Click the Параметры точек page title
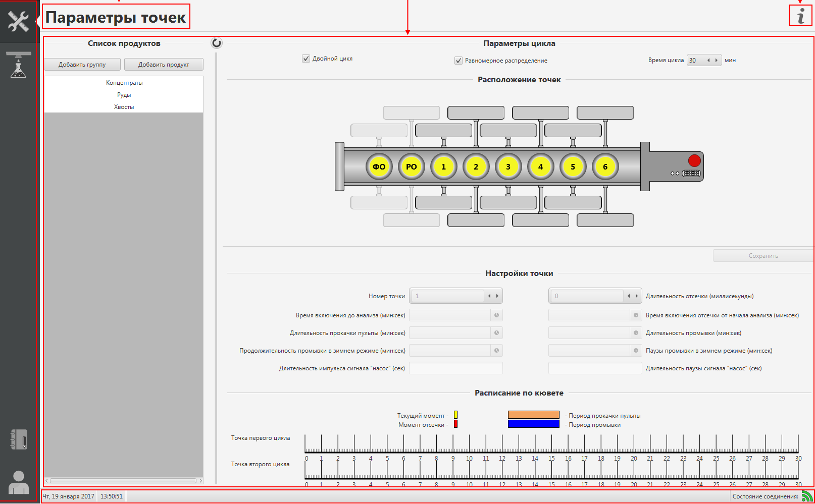Screen dimensions: 815x504 (x=116, y=17)
